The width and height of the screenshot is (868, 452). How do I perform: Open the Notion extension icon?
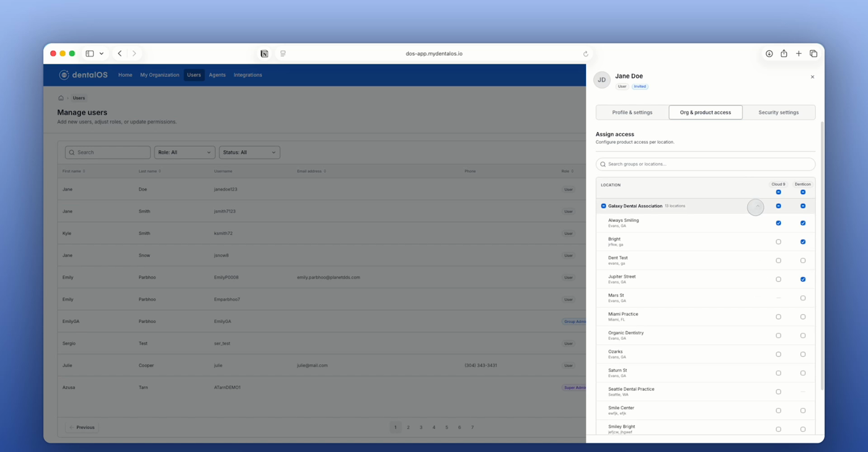265,54
